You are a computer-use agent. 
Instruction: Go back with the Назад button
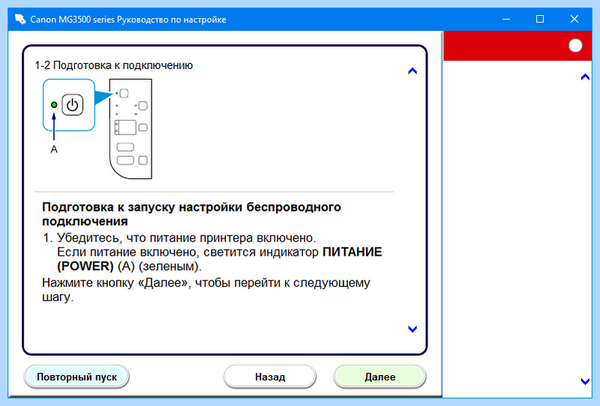tap(270, 377)
